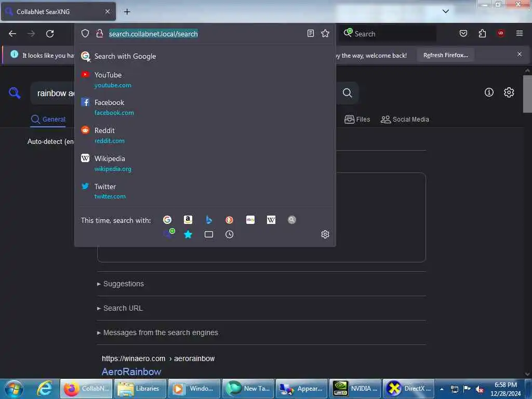The width and height of the screenshot is (532, 399).
Task: Select the CollabNet SearXNG browser tab
Action: [58, 11]
